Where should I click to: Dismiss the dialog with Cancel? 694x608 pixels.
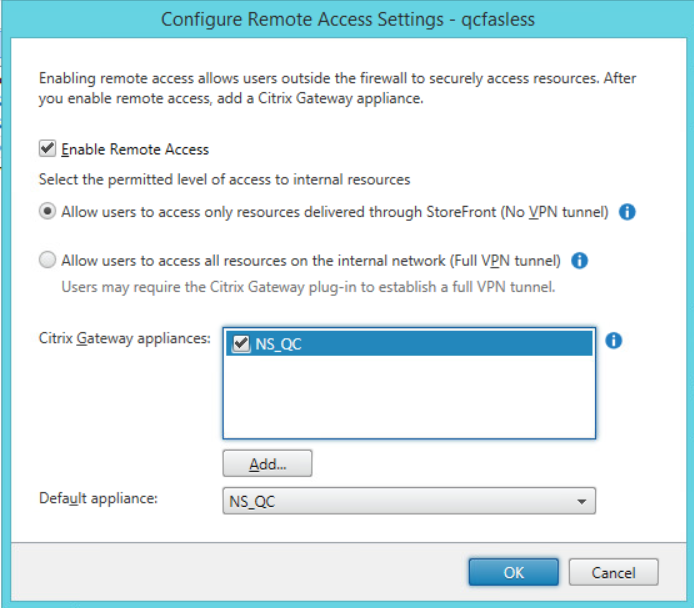pos(613,572)
